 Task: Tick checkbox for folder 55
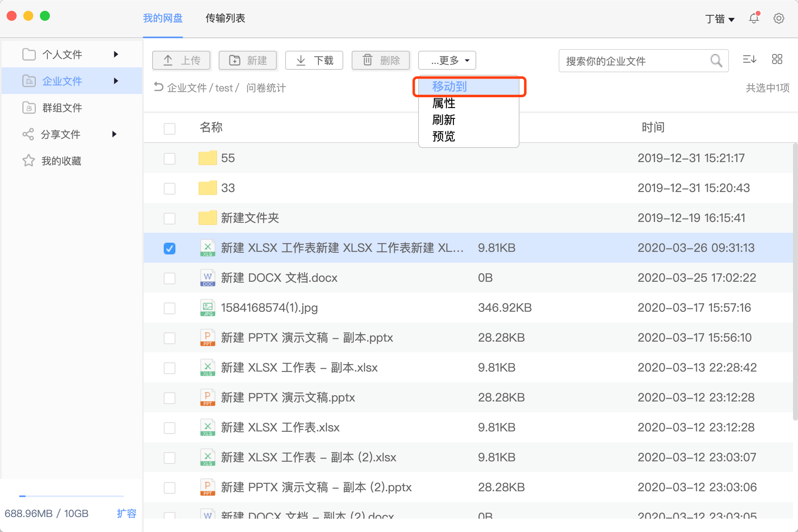[170, 158]
